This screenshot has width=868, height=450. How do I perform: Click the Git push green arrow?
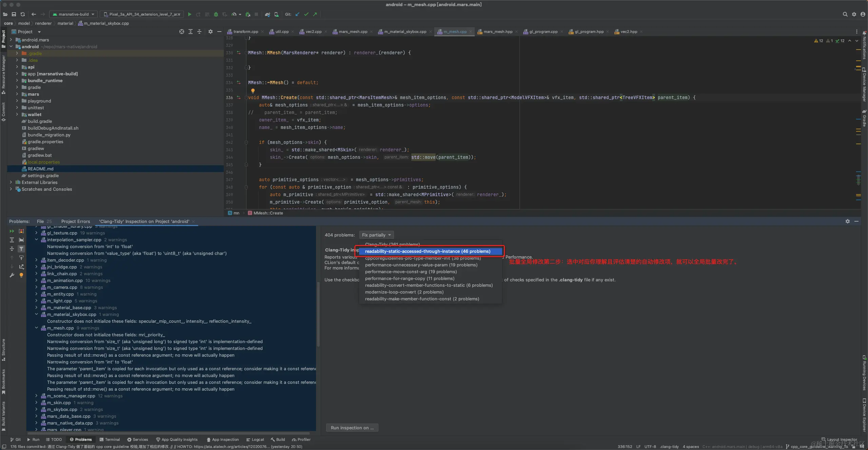(x=315, y=14)
